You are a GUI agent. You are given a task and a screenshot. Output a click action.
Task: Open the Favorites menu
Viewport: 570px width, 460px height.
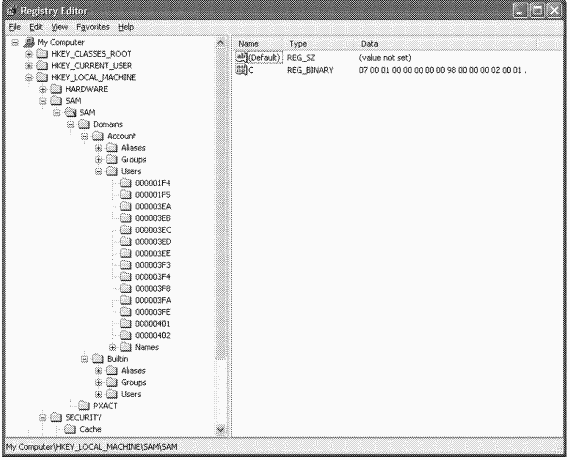click(93, 27)
